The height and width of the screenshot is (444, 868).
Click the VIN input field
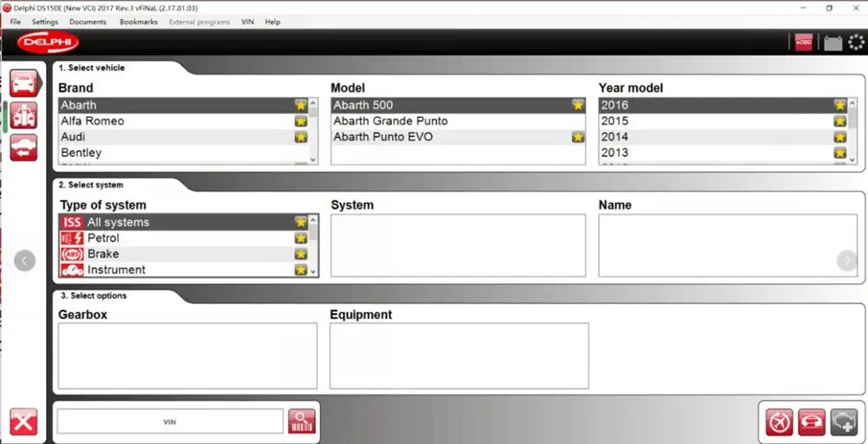(170, 421)
